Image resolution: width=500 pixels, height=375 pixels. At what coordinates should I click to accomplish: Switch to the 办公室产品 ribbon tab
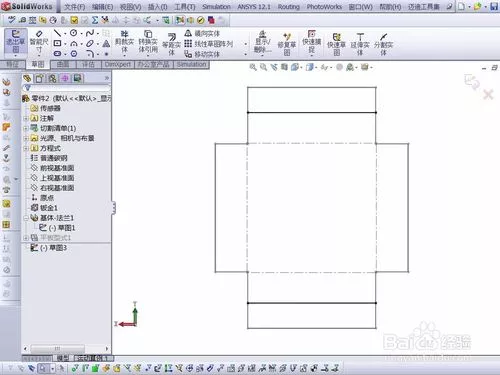coord(153,64)
